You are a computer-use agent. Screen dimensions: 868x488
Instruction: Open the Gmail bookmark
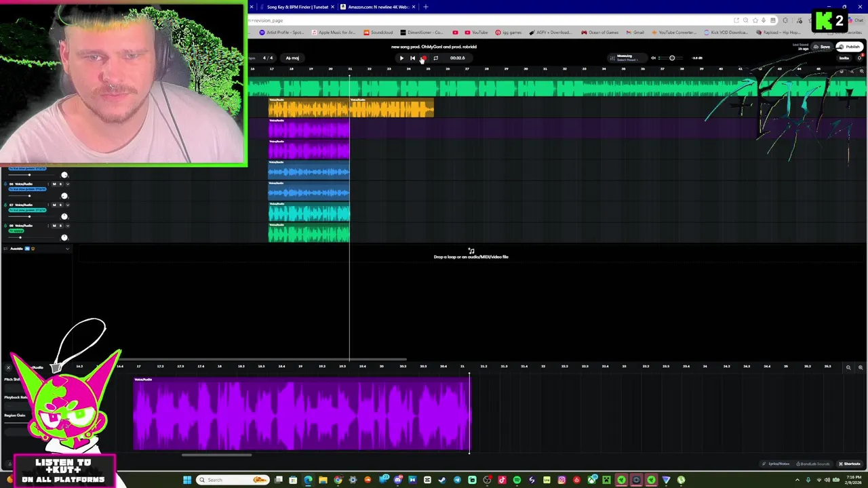(635, 33)
